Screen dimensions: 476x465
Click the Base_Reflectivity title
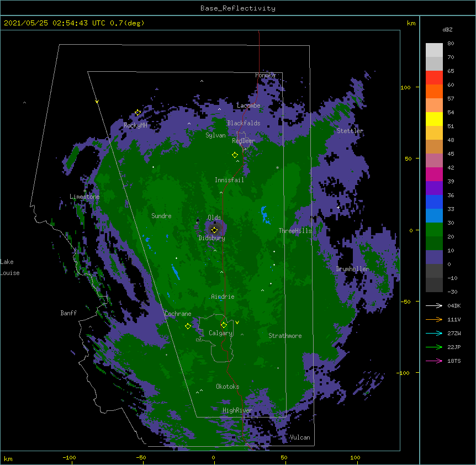point(238,8)
